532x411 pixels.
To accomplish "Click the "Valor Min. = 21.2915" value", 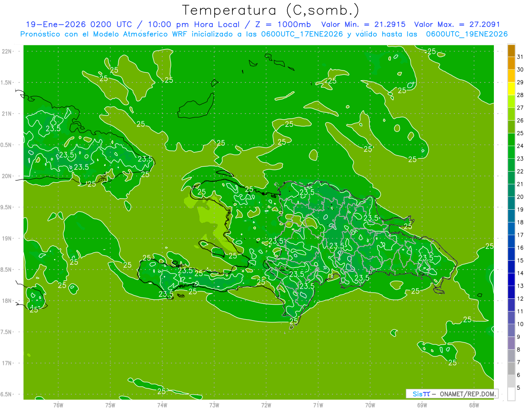I will [364, 24].
